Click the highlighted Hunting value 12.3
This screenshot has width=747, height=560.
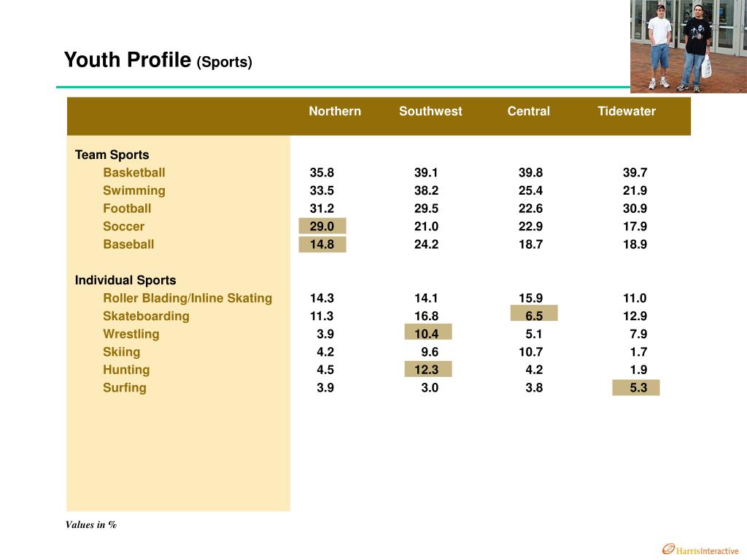point(428,369)
